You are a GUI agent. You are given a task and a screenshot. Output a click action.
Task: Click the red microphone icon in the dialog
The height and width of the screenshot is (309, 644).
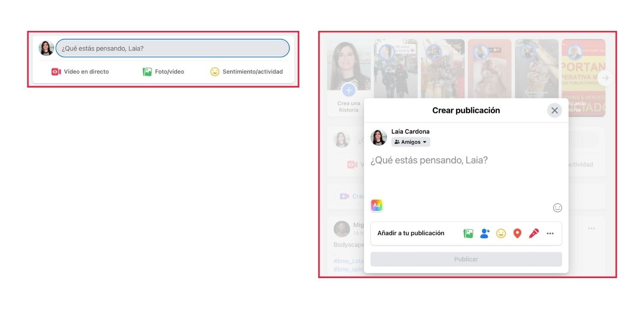(x=534, y=233)
